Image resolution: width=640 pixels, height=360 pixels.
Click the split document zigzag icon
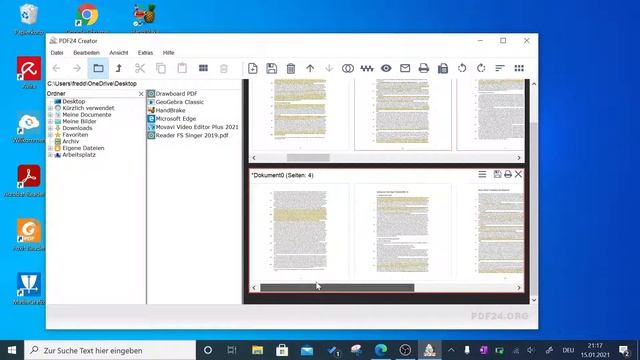pos(367,69)
